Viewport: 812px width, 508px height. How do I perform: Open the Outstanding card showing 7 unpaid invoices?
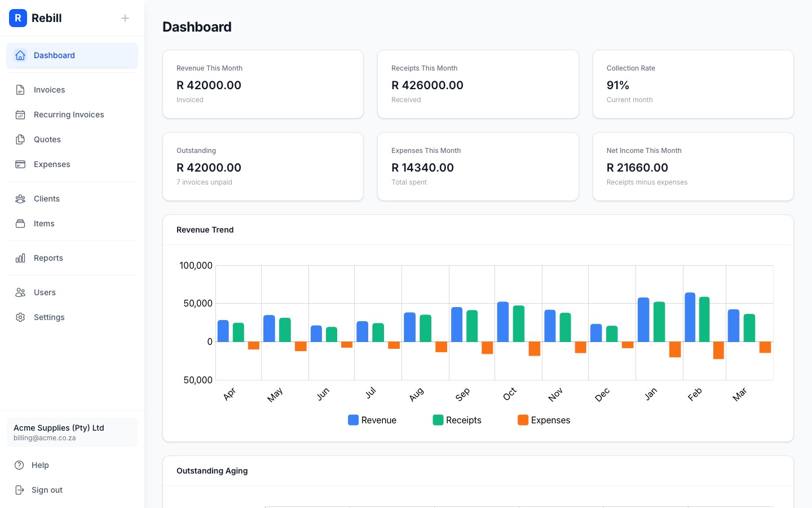pos(263,167)
